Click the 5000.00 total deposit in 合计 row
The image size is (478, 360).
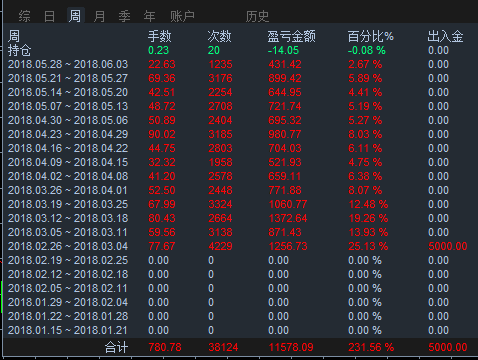[x=448, y=347]
